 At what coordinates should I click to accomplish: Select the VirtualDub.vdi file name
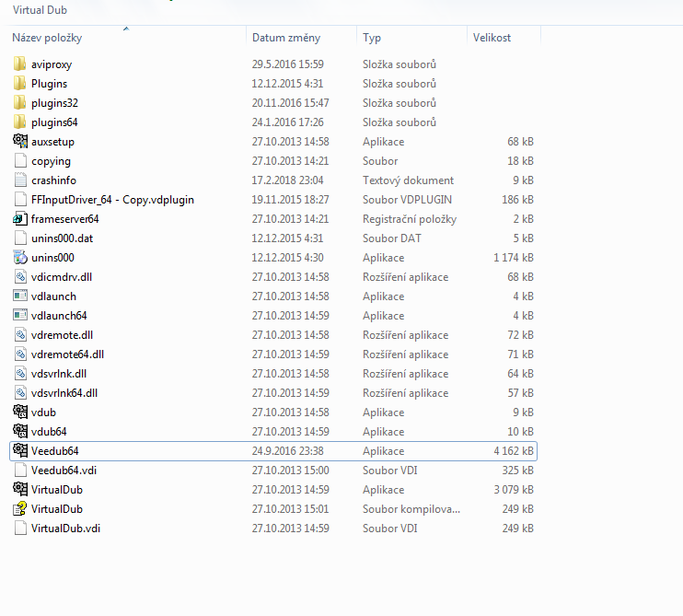coord(65,529)
